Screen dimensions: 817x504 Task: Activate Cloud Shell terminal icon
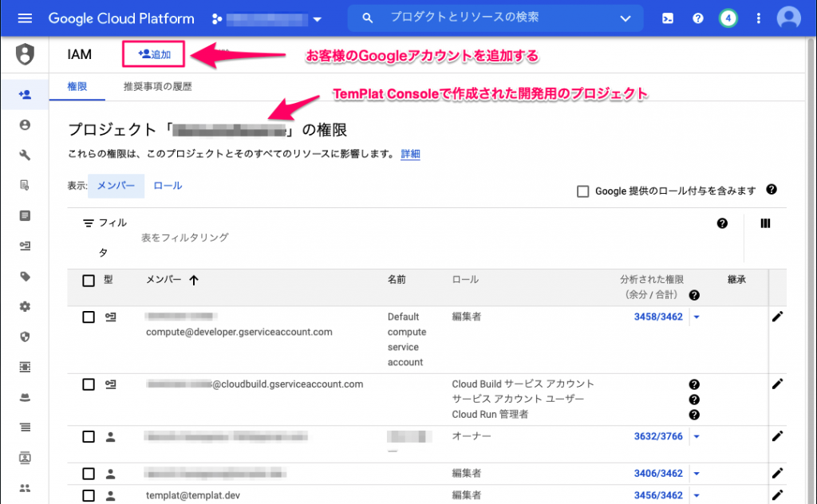[x=668, y=18]
